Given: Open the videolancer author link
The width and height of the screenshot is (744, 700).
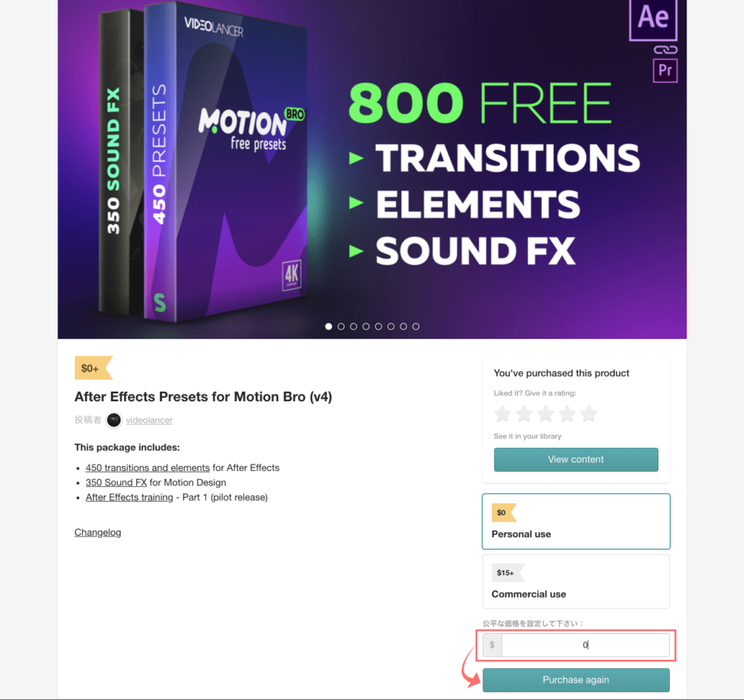Looking at the screenshot, I should coord(149,420).
